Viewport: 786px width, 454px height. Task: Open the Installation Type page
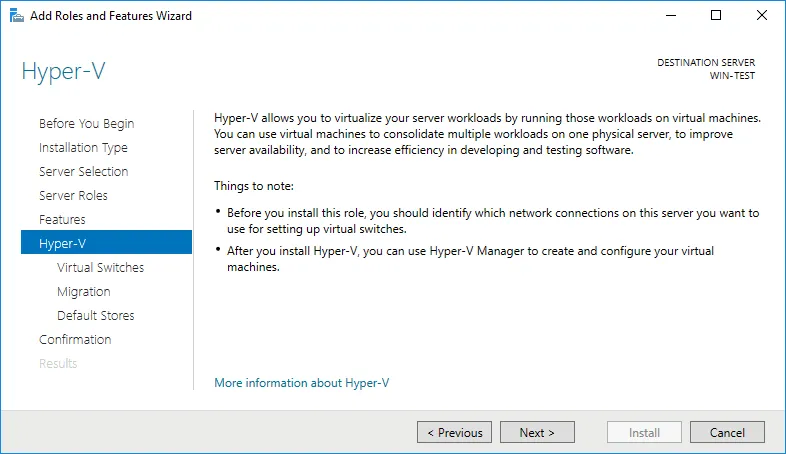(83, 148)
